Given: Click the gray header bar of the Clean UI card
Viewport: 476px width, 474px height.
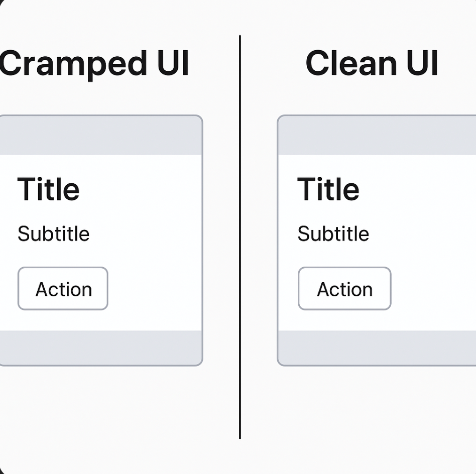Looking at the screenshot, I should [x=377, y=136].
